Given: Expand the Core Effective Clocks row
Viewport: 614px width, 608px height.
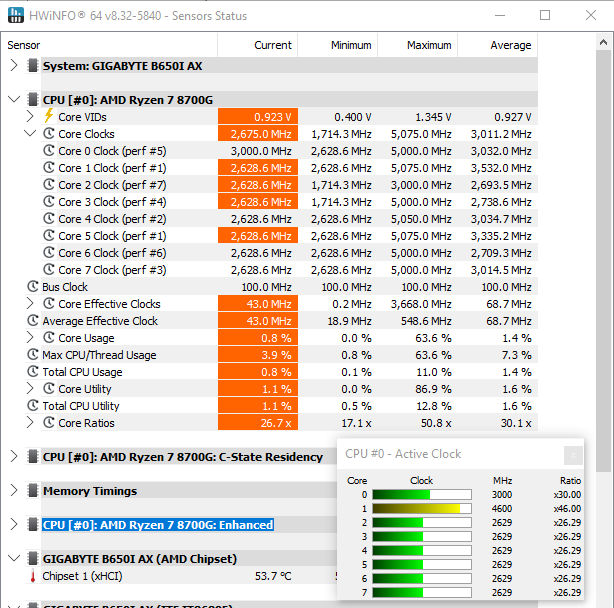Looking at the screenshot, I should (x=30, y=303).
